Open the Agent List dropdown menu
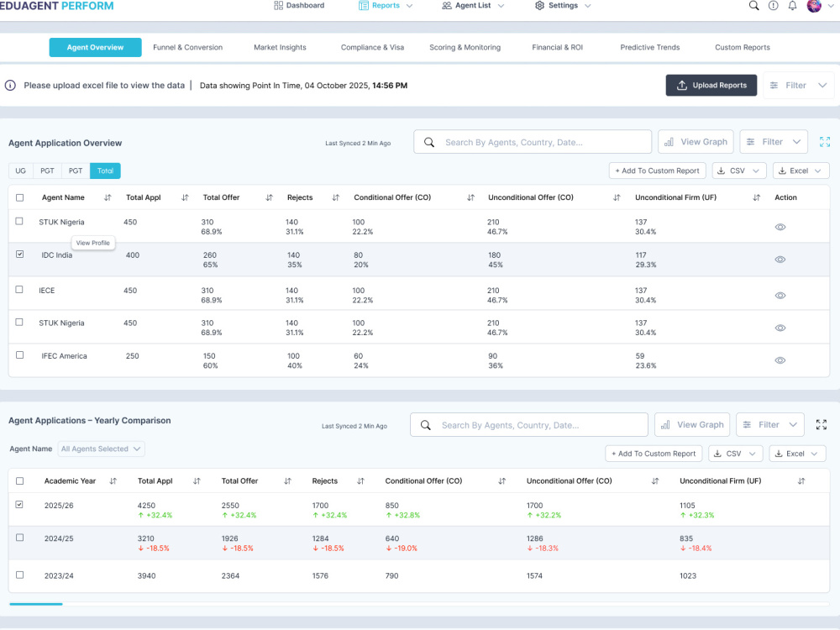The height and width of the screenshot is (630, 840). tap(473, 6)
